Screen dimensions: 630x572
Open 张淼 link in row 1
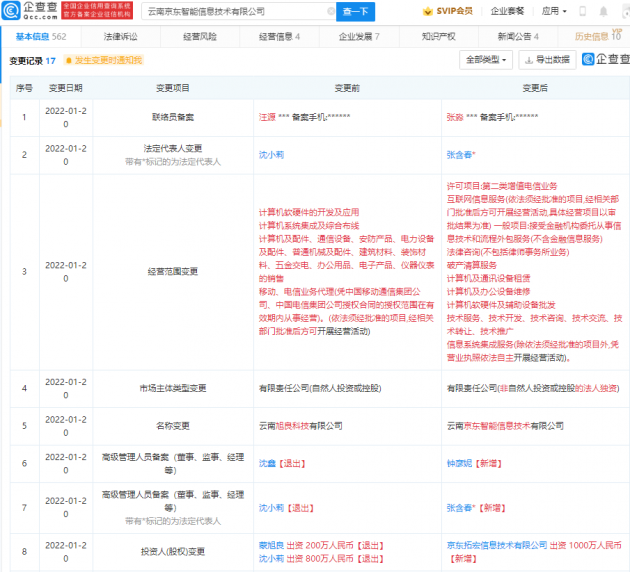tap(455, 117)
